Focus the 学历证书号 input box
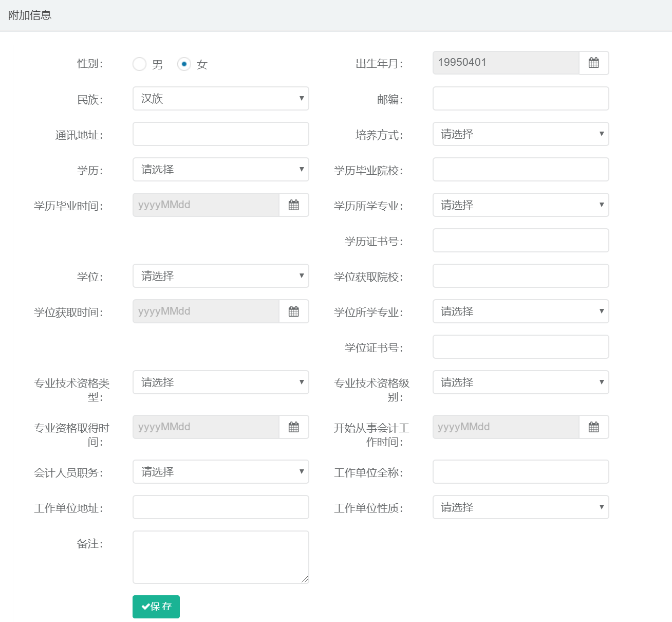672x622 pixels. 520,241
